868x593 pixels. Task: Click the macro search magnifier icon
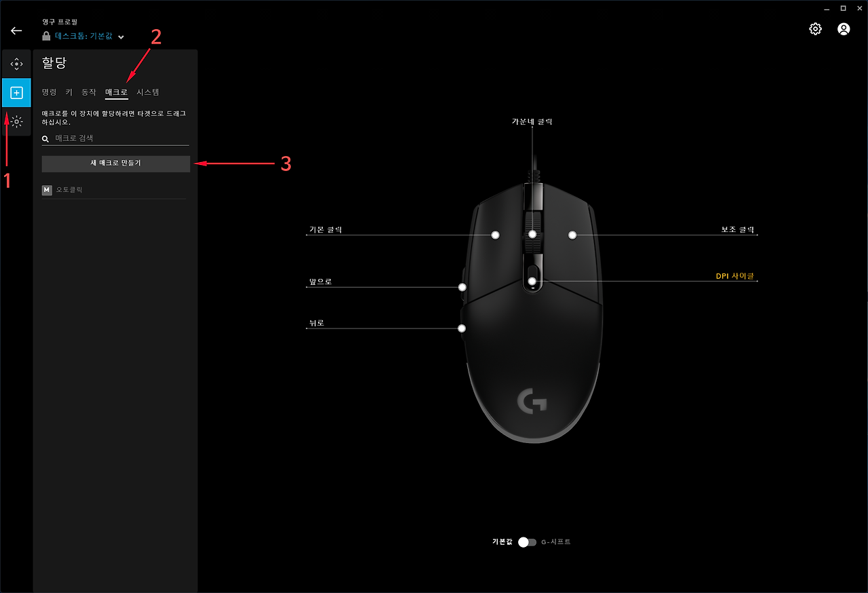point(45,138)
